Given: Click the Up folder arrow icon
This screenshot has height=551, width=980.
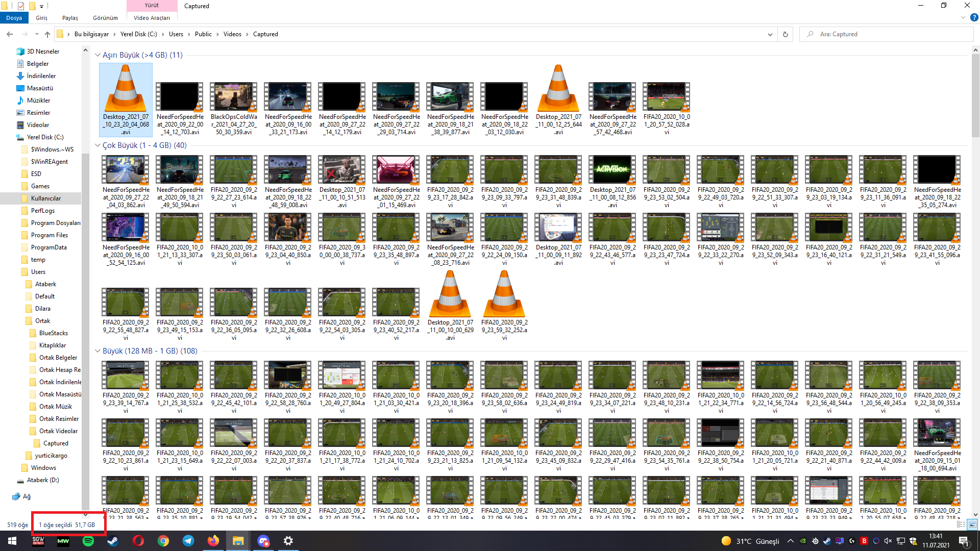Looking at the screenshot, I should 47,34.
